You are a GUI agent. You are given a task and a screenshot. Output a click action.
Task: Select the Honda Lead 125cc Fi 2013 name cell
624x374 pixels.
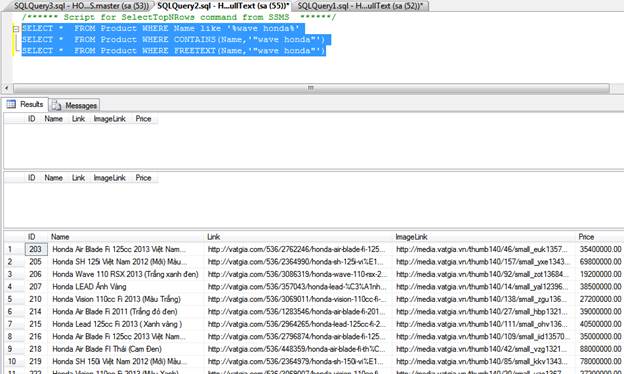click(x=126, y=324)
